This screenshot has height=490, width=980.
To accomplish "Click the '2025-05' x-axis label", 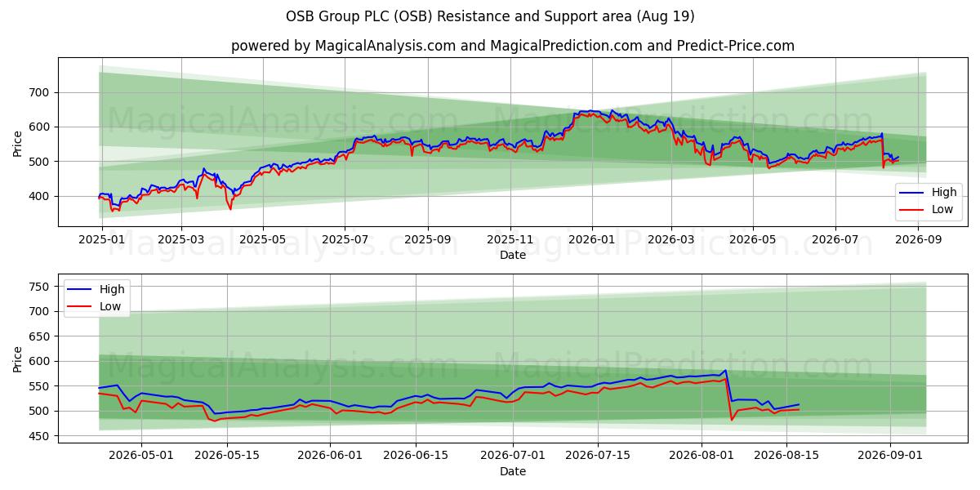I will tap(263, 241).
